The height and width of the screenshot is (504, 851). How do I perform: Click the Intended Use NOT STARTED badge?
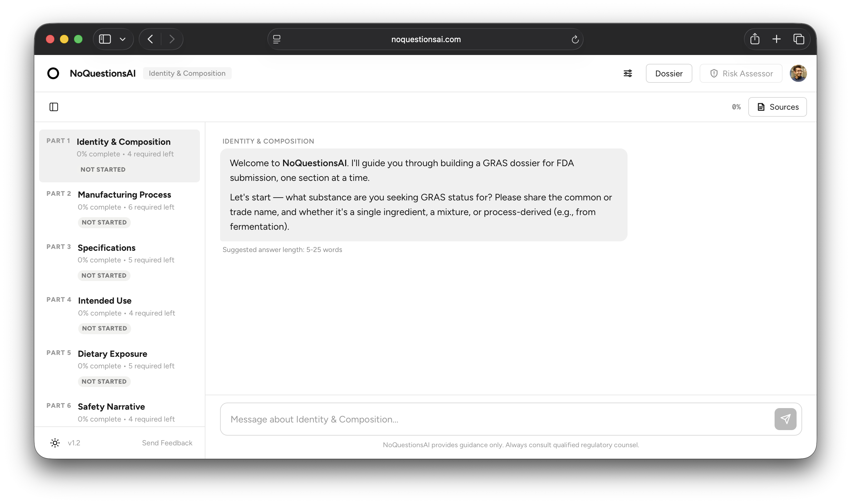[104, 328]
